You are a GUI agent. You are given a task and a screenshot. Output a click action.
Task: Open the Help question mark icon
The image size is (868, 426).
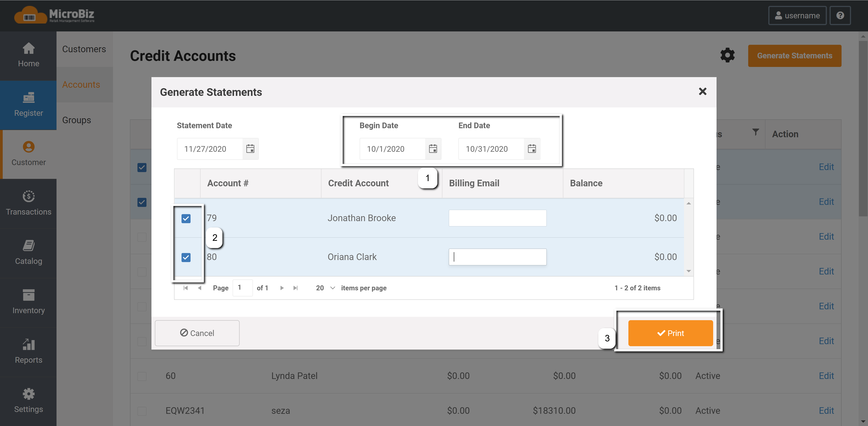tap(840, 15)
